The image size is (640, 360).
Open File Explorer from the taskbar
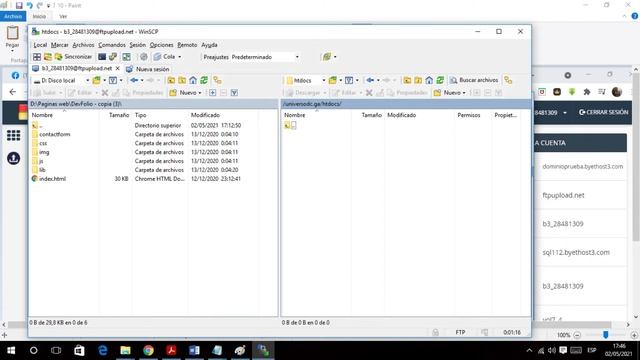125,350
